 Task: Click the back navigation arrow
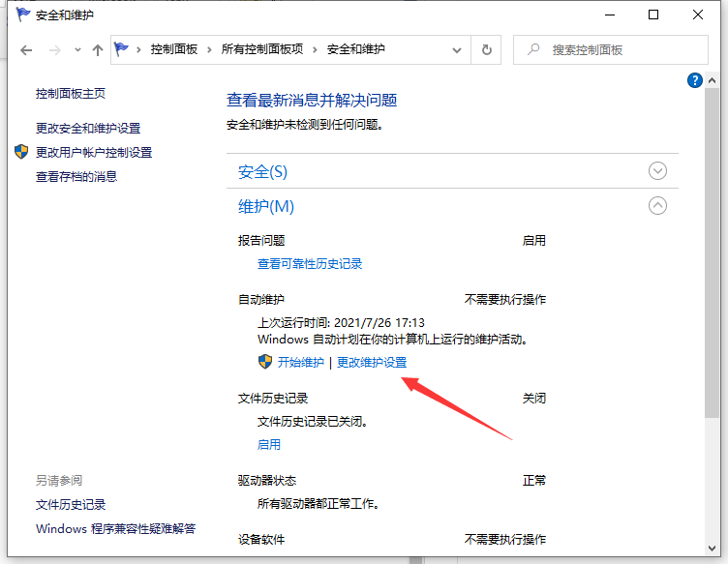coord(27,49)
